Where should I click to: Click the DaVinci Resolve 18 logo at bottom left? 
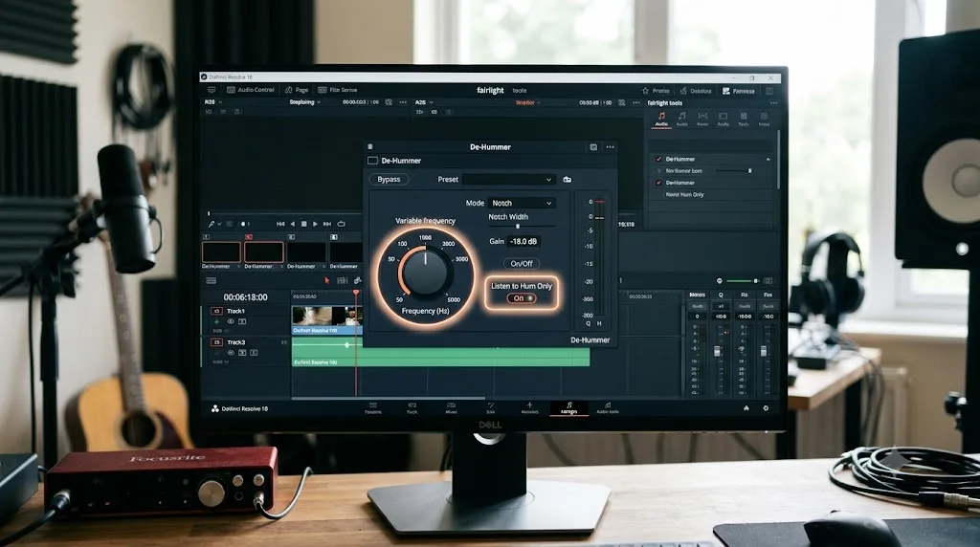pyautogui.click(x=239, y=409)
